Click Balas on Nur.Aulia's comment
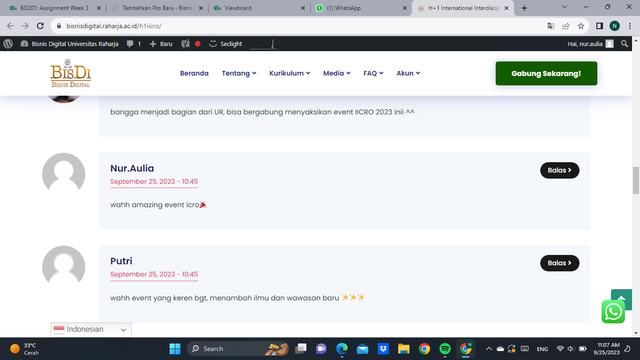Viewport: 640px width, 360px height. tap(560, 170)
